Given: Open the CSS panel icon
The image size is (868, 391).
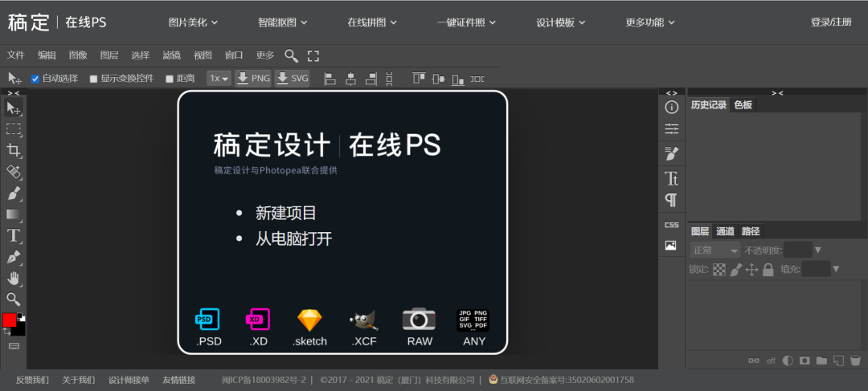Looking at the screenshot, I should (x=671, y=225).
